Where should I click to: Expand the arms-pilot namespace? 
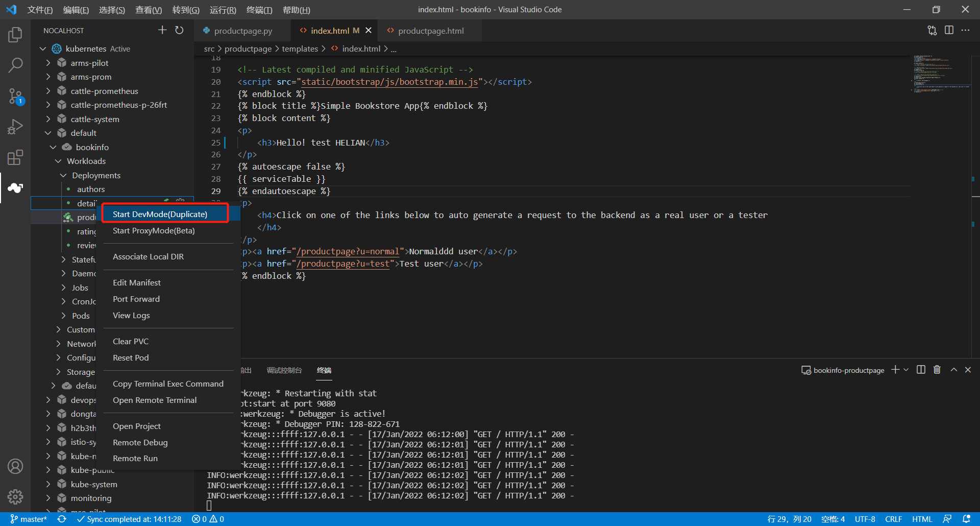click(x=48, y=63)
